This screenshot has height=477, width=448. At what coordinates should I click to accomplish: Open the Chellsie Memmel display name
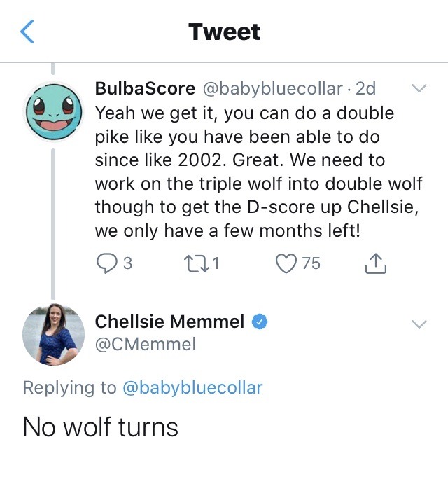tap(169, 322)
